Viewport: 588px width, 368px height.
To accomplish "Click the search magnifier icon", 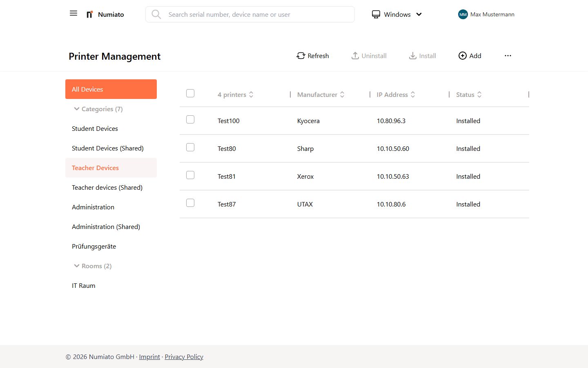I will 156,15.
